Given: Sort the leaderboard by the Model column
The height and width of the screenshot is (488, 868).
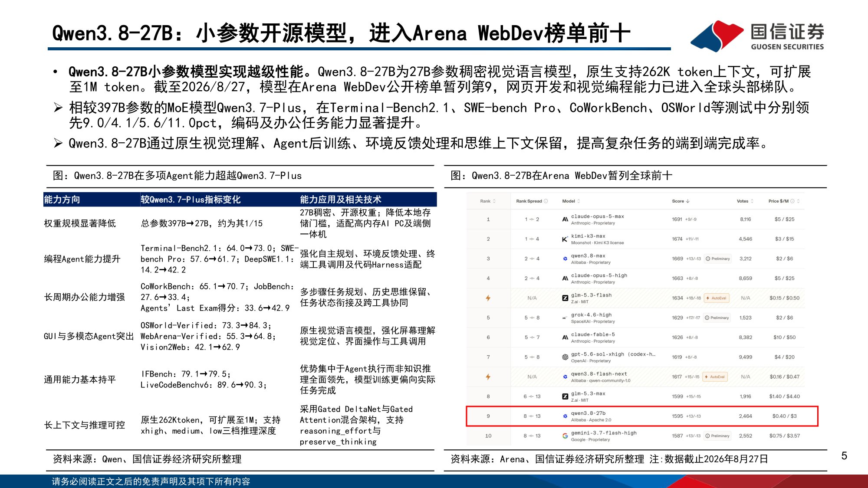Looking at the screenshot, I should (x=571, y=201).
